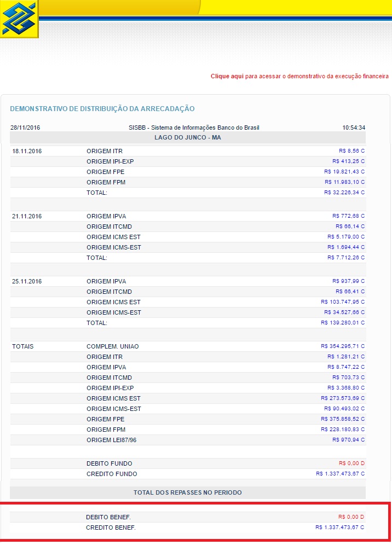The width and height of the screenshot is (392, 545).
Task: Click the 'ORIGEM LEI87/96' row label
Action: tap(113, 440)
